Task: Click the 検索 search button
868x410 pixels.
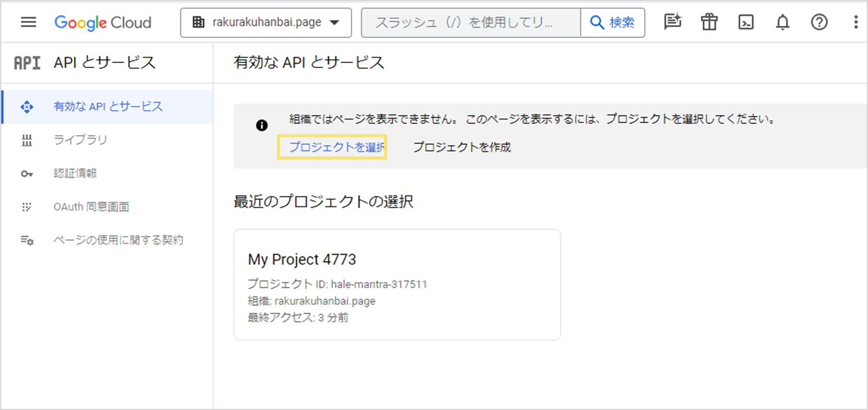Action: coord(612,22)
